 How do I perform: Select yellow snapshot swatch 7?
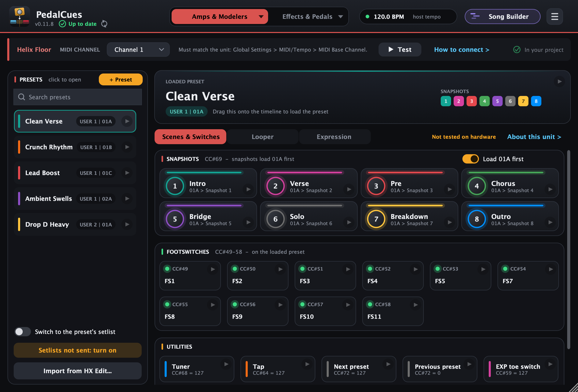point(523,101)
